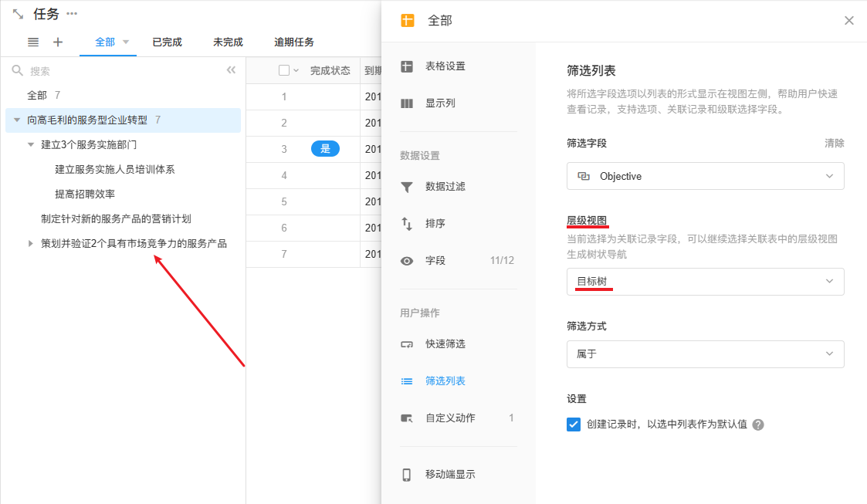Click the 搜索 search input field
Viewport: 867px width, 504px height.
pyautogui.click(x=116, y=71)
